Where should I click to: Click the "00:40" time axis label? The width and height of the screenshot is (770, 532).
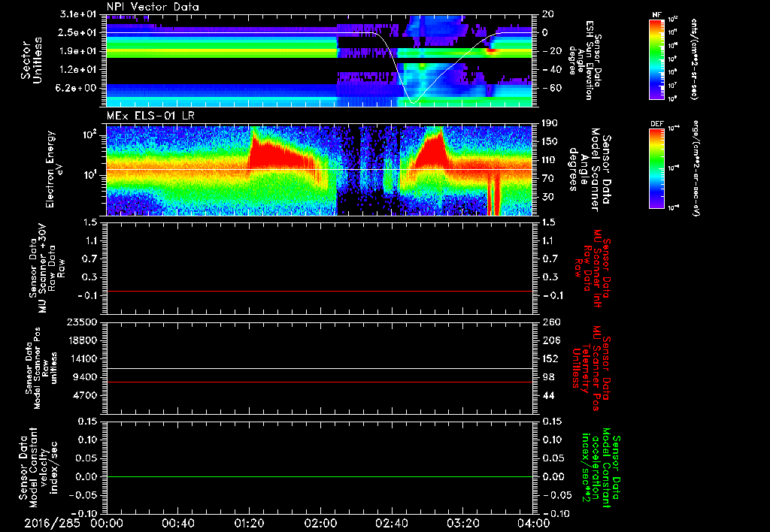point(177,523)
